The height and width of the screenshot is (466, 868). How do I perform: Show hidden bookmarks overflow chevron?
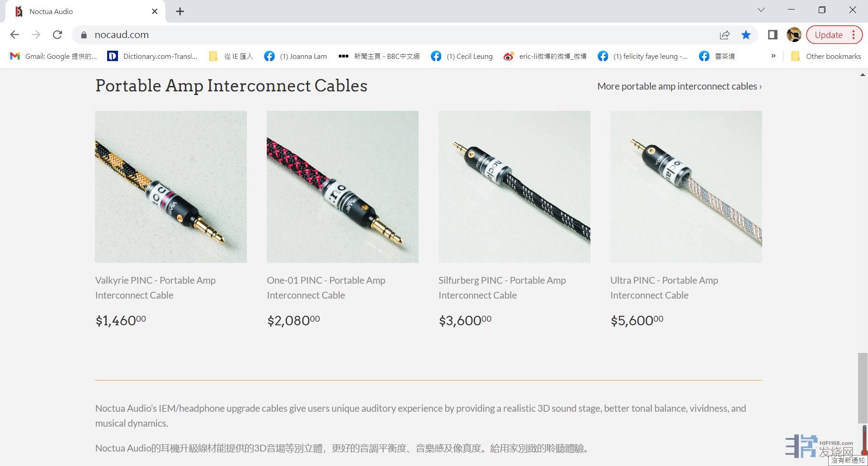[x=773, y=56]
